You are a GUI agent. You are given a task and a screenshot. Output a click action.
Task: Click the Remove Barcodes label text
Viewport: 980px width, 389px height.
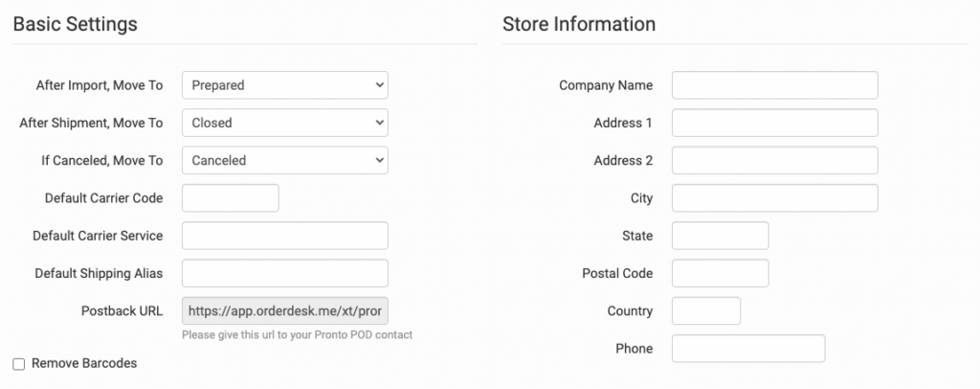pyautogui.click(x=84, y=364)
